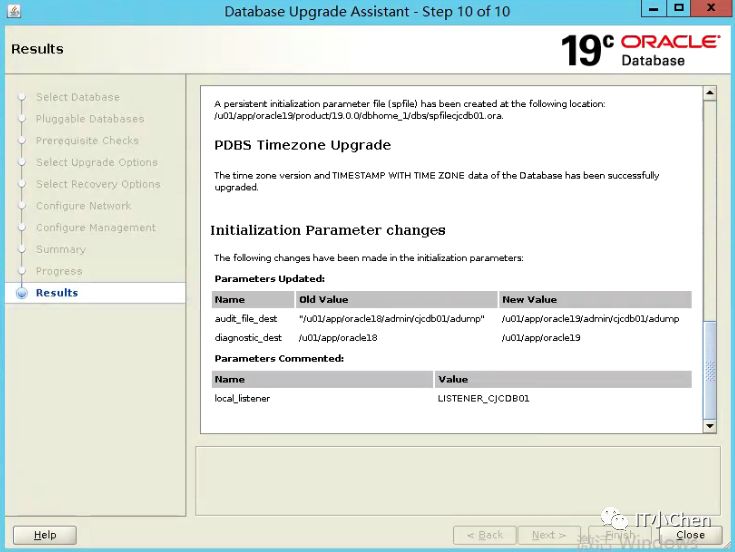Click the disabled Next button
Screen dimensions: 735x552
coord(549,535)
